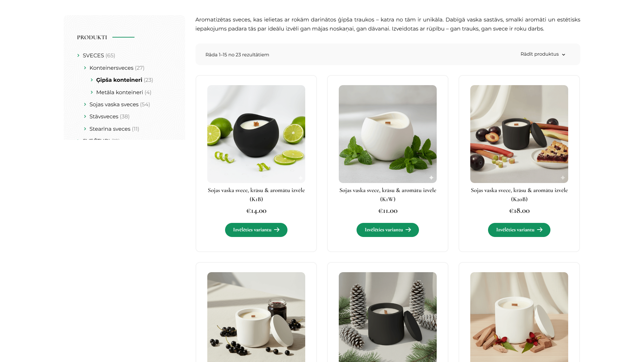644x362 pixels.
Task: Click the arrow icon on K1B variant button
Action: [x=277, y=230]
